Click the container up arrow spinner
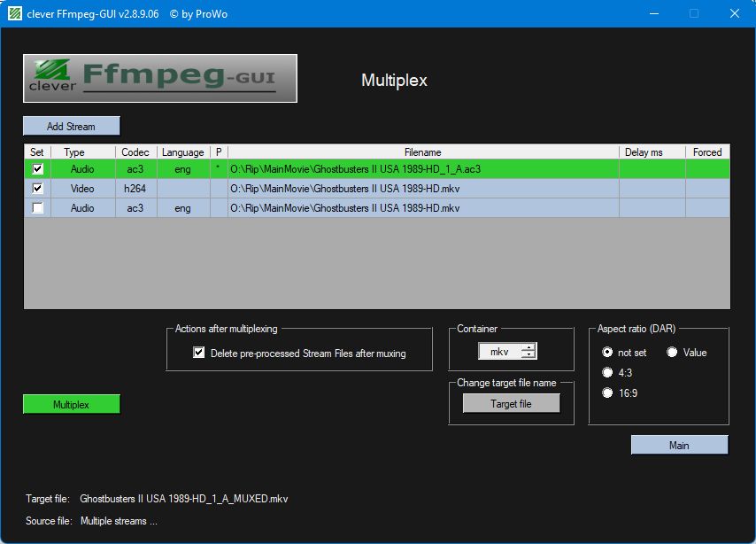Viewport: 756px width, 544px height. tap(529, 347)
